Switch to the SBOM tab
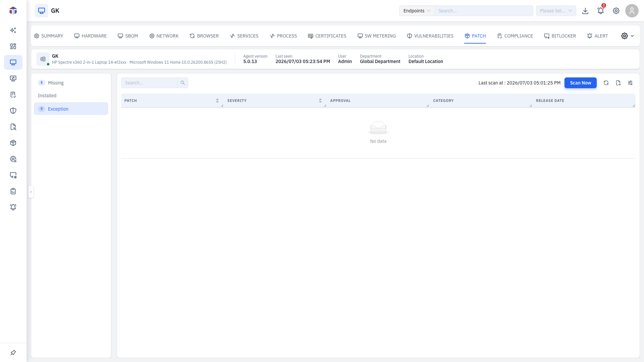Screen dimensions: 644x362 [x=128, y=36]
